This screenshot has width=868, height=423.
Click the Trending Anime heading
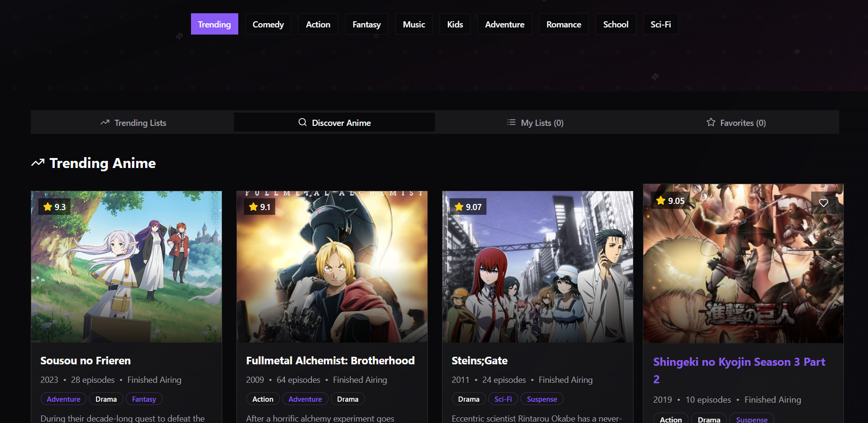pyautogui.click(x=103, y=163)
